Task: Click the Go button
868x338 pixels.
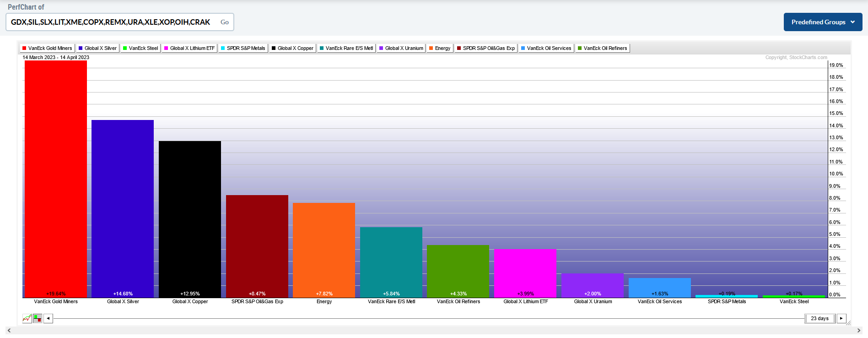Action: pos(225,22)
